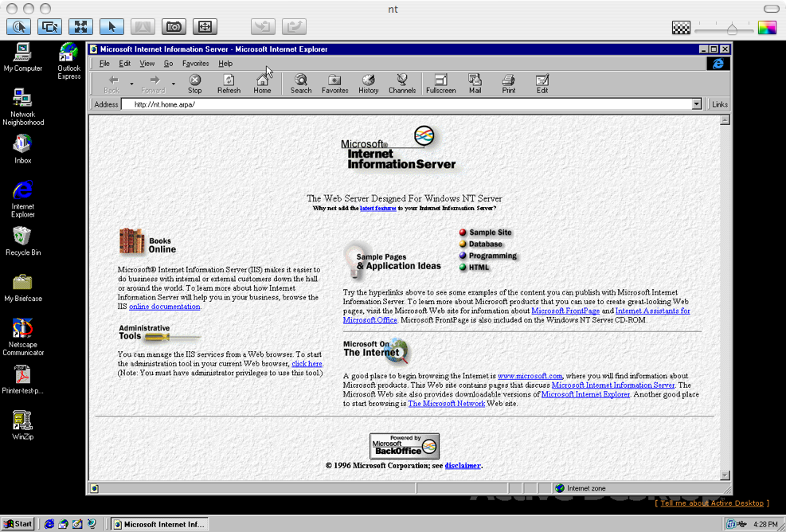This screenshot has width=786, height=532.
Task: Adjust the image quality slider
Action: point(731,29)
